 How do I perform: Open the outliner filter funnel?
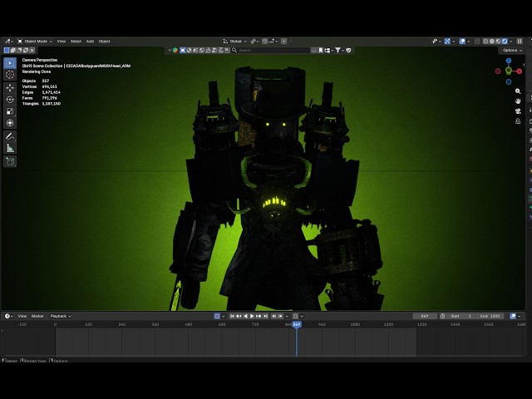tap(338, 50)
